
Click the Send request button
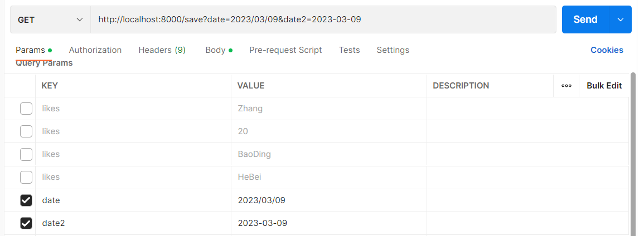(x=585, y=19)
